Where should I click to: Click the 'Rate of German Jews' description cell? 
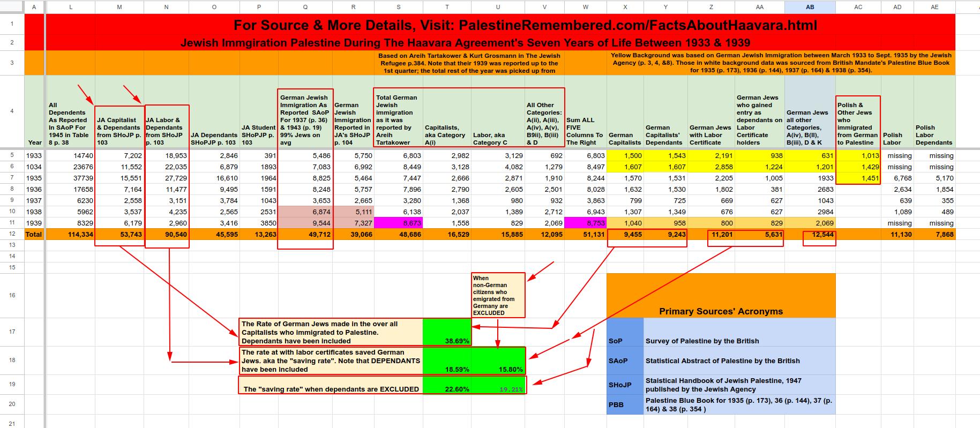[x=331, y=332]
